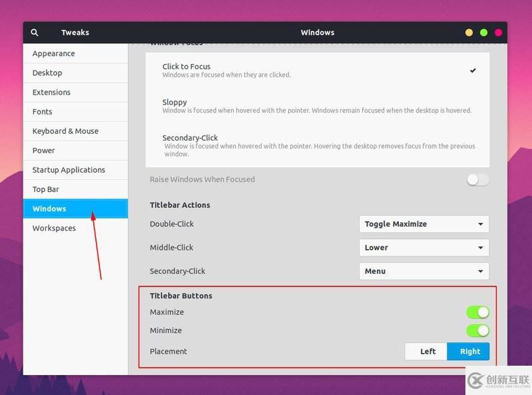The image size is (532, 395).
Task: Set titlebar button placement to Left
Action: click(426, 352)
